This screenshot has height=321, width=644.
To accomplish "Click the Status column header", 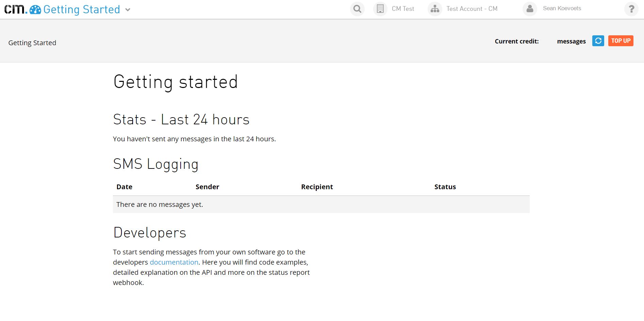I will (445, 187).
